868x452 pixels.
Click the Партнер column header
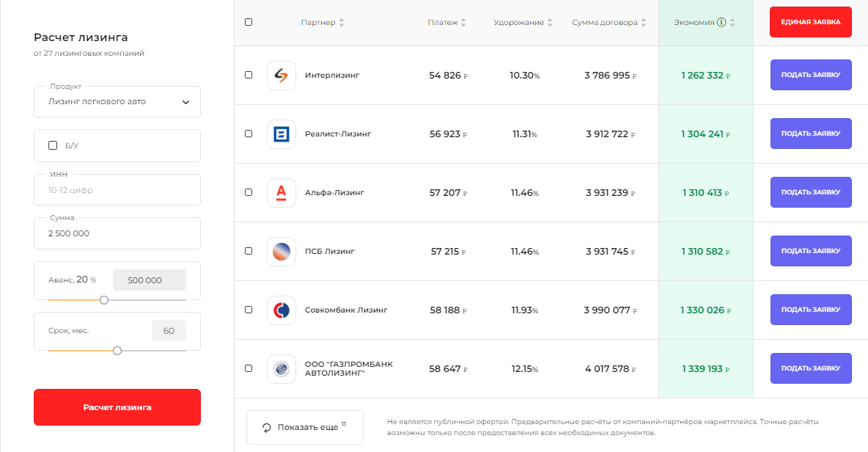(318, 22)
